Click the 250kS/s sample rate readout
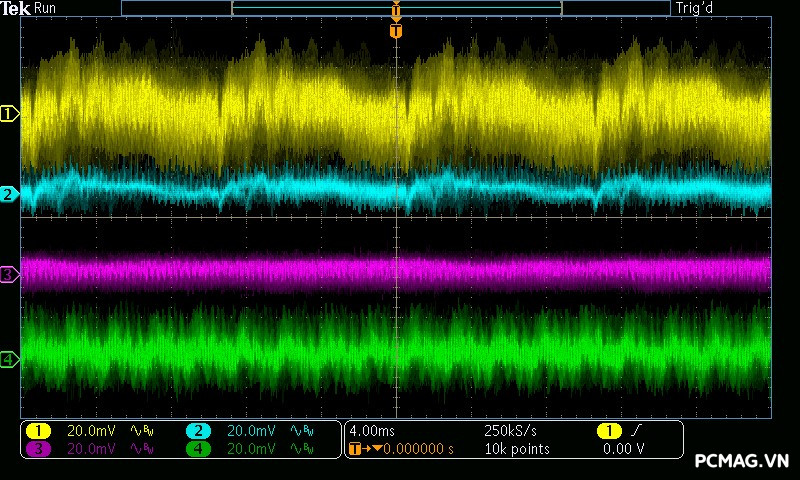Viewport: 800px width, 480px height. (512, 431)
